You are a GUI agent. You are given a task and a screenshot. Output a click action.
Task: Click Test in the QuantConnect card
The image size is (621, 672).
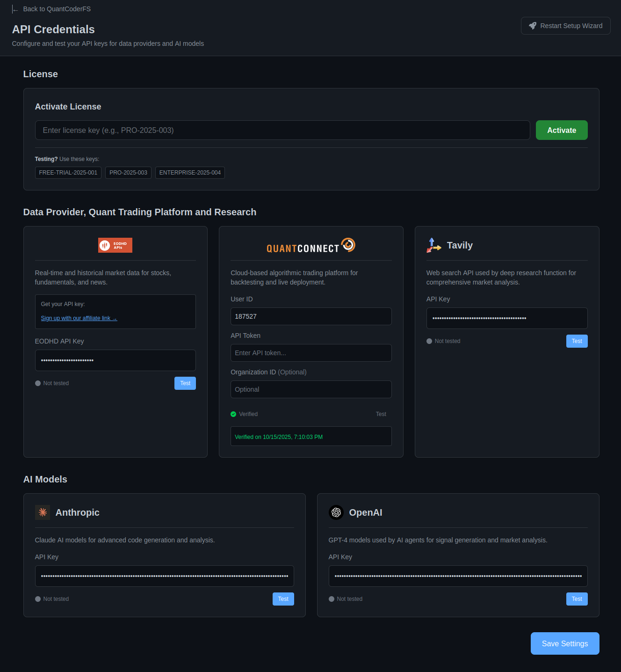[x=381, y=414]
